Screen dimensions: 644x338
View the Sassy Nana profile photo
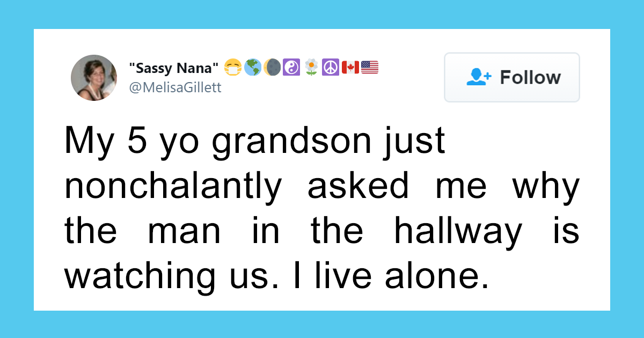pyautogui.click(x=94, y=78)
